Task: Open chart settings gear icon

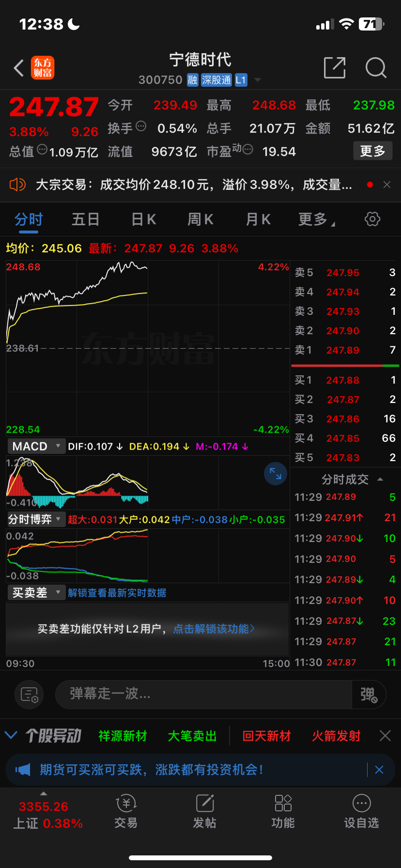Action: (372, 219)
